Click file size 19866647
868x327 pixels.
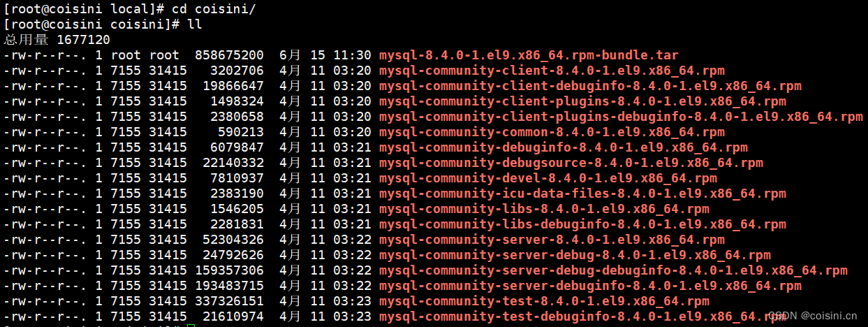click(x=233, y=86)
